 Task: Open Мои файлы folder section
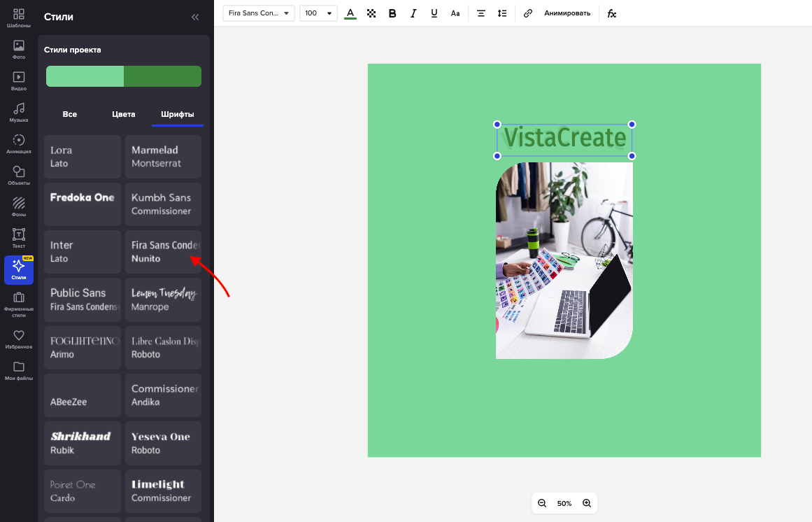[19, 371]
